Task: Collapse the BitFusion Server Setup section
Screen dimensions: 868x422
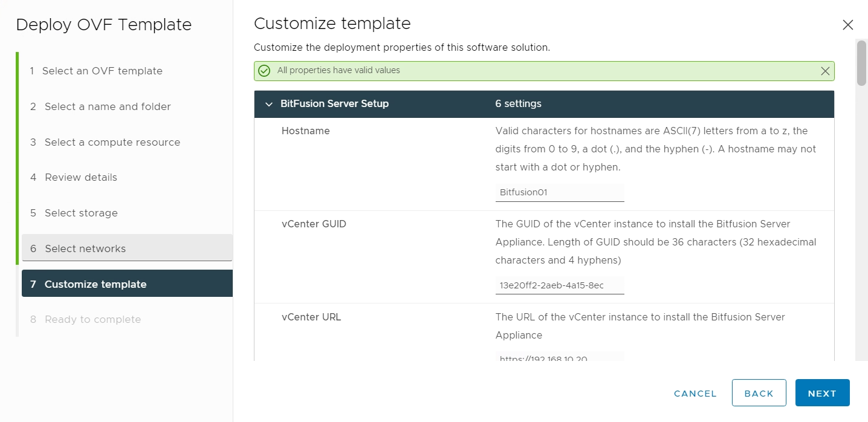Action: click(269, 104)
